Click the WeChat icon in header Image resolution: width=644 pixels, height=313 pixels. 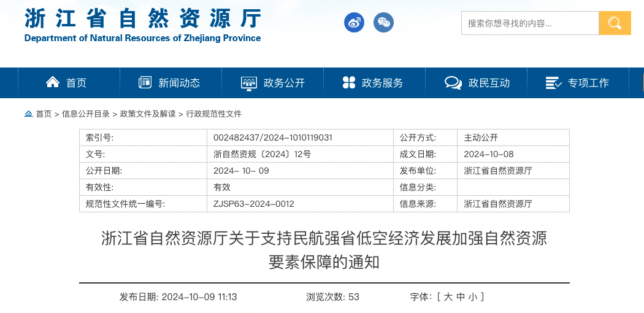[384, 23]
